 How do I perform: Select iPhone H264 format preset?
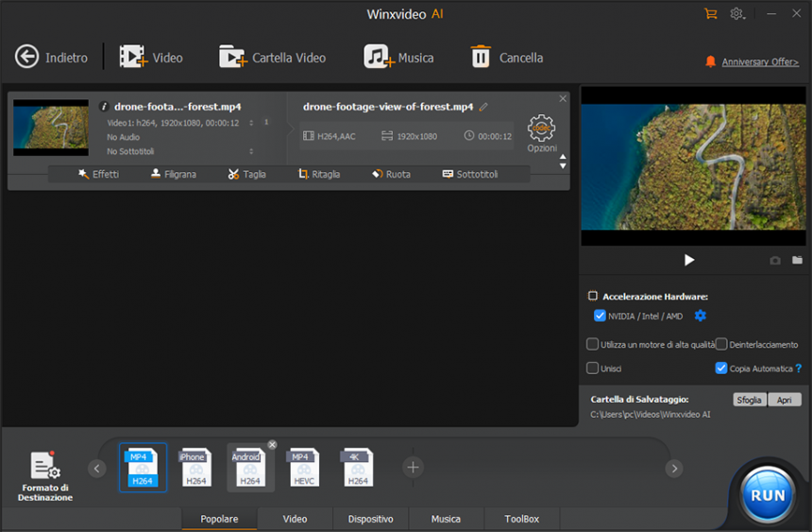tap(196, 467)
